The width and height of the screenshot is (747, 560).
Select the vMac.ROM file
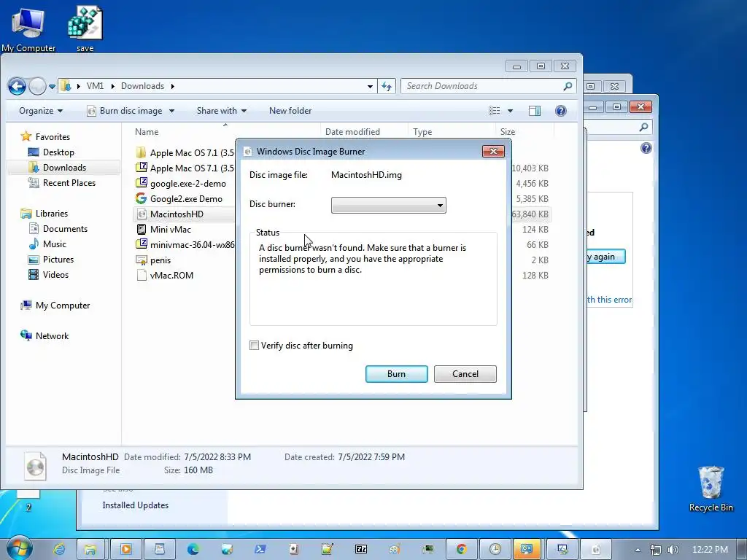(165, 275)
